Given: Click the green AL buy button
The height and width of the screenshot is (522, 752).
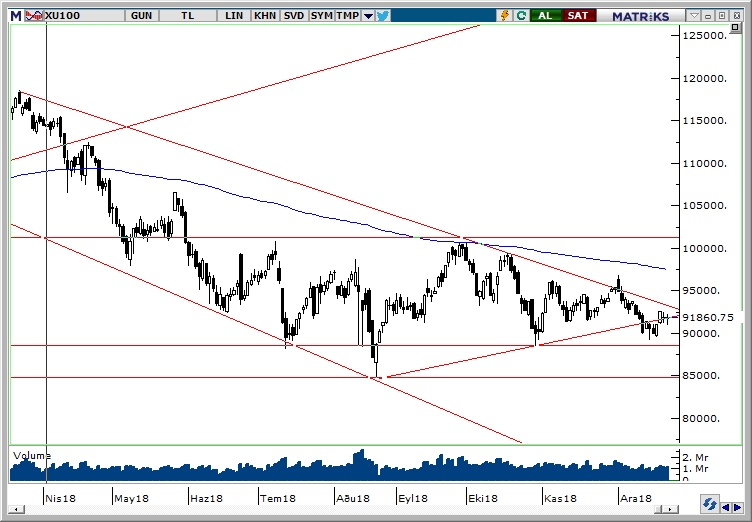Looking at the screenshot, I should tap(545, 16).
